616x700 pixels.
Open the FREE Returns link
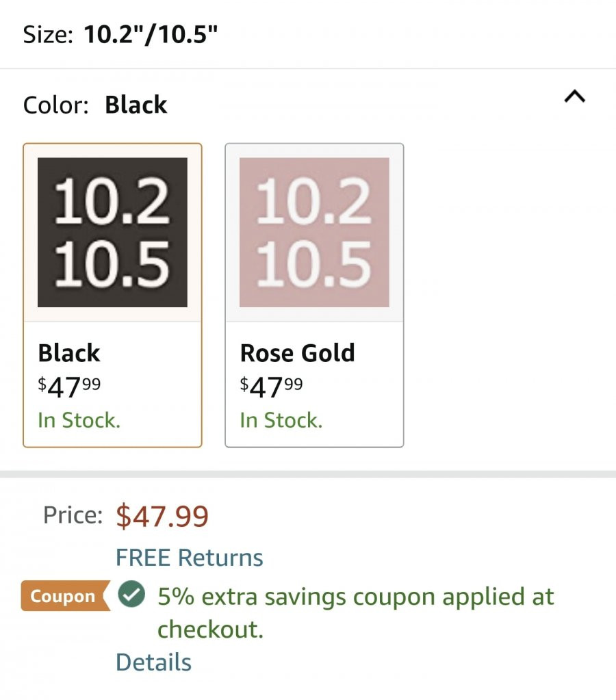click(190, 557)
